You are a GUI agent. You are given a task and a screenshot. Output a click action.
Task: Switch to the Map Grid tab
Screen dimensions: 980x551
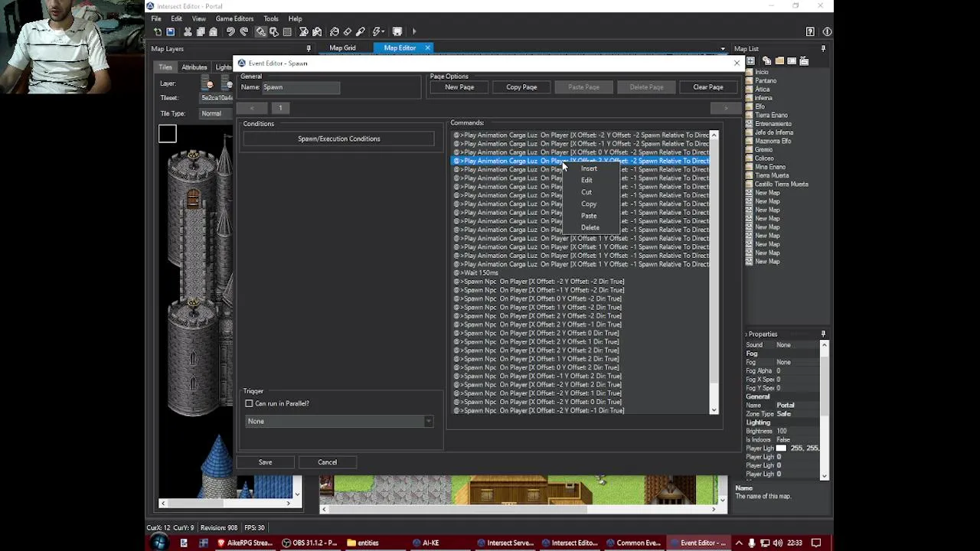pos(342,48)
